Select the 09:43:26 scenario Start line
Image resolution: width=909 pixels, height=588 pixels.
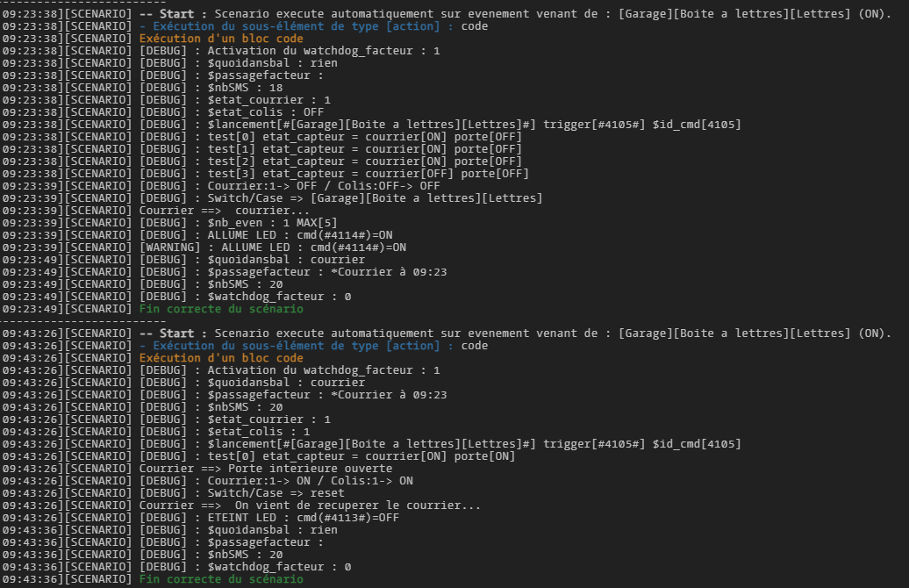pos(439,333)
